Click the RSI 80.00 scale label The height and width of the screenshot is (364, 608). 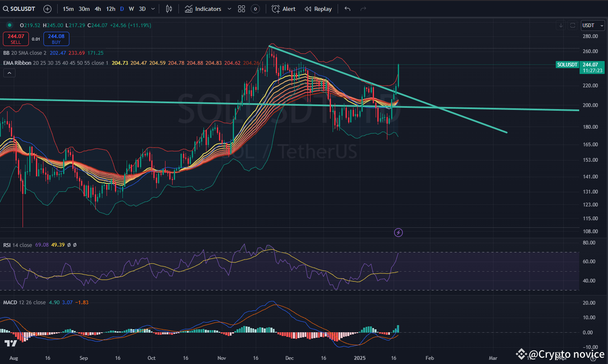click(589, 243)
